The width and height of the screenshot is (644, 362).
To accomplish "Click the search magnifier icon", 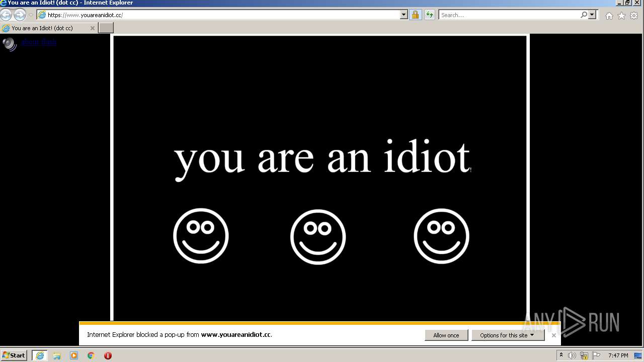I will [x=584, y=15].
